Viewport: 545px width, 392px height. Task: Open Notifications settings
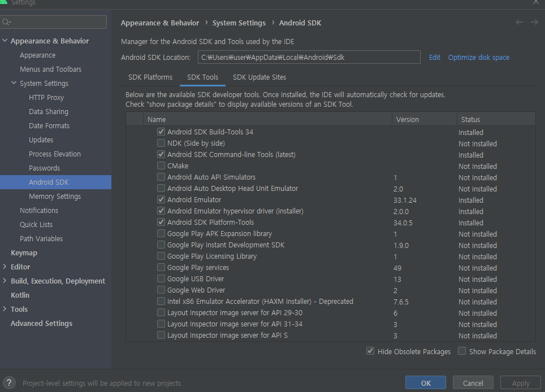tap(39, 211)
